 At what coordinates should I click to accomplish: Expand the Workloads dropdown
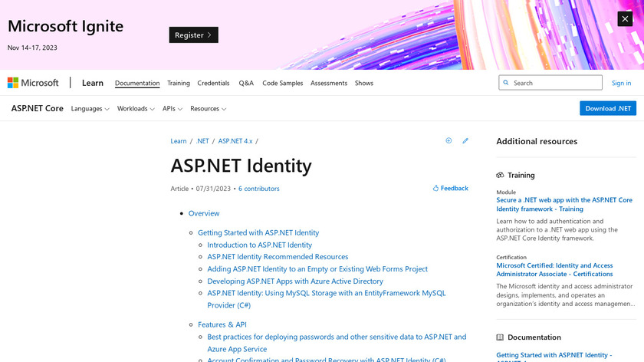136,108
